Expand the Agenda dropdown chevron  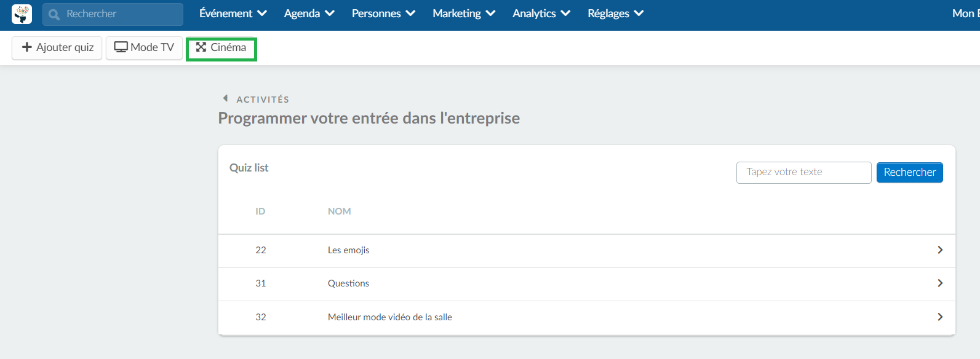pyautogui.click(x=329, y=14)
